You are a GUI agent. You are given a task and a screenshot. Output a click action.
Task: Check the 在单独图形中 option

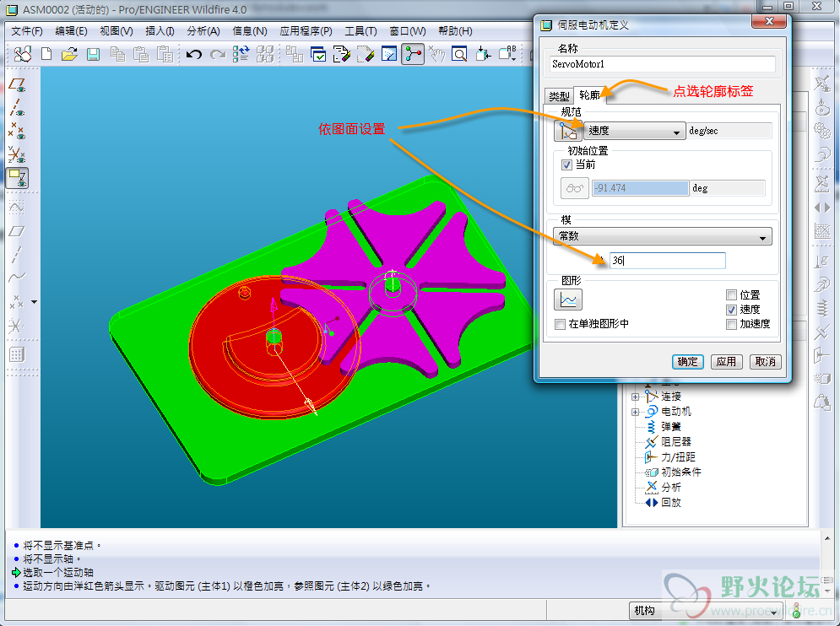pos(561,324)
